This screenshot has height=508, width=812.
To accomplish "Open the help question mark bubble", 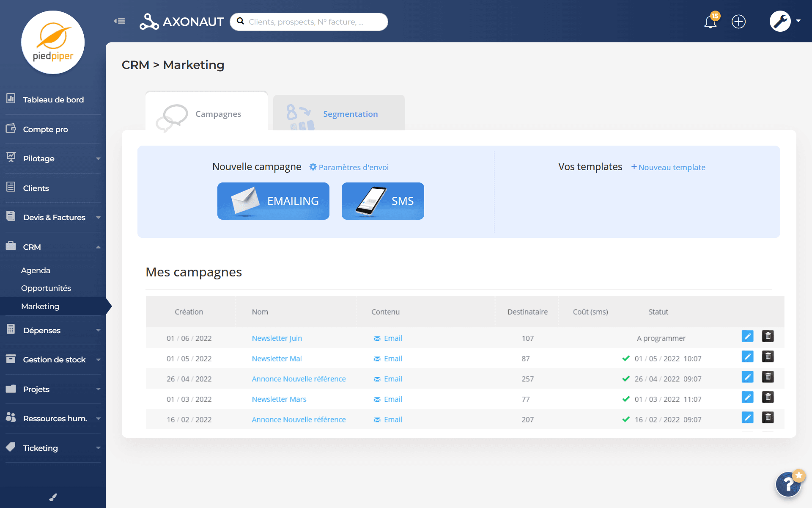I will pyautogui.click(x=788, y=484).
